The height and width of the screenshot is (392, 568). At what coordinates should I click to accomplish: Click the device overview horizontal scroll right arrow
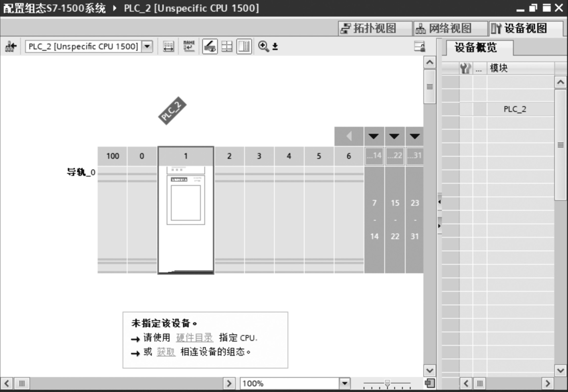(547, 383)
